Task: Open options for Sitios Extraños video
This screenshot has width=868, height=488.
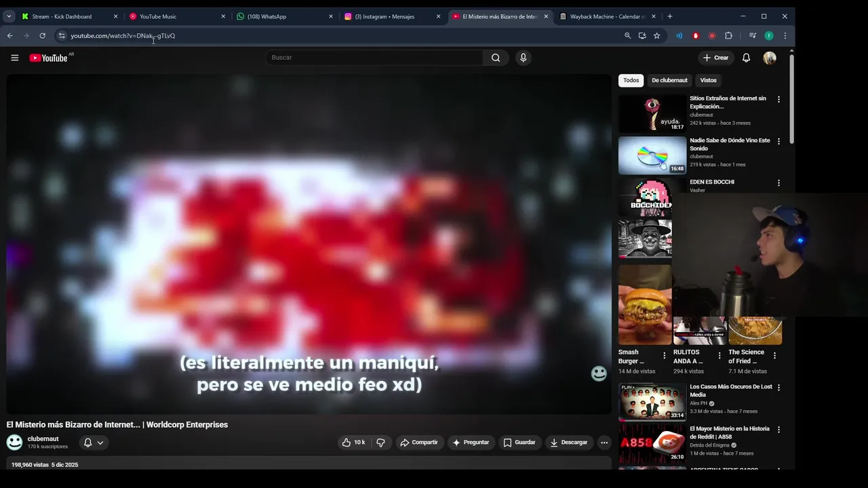Action: [778, 99]
